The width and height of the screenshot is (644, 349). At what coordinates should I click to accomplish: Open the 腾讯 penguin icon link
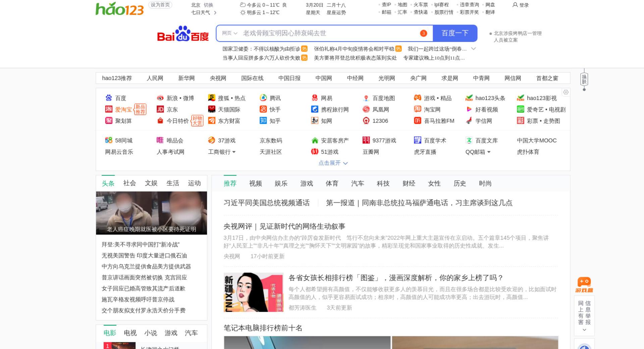[x=263, y=98]
